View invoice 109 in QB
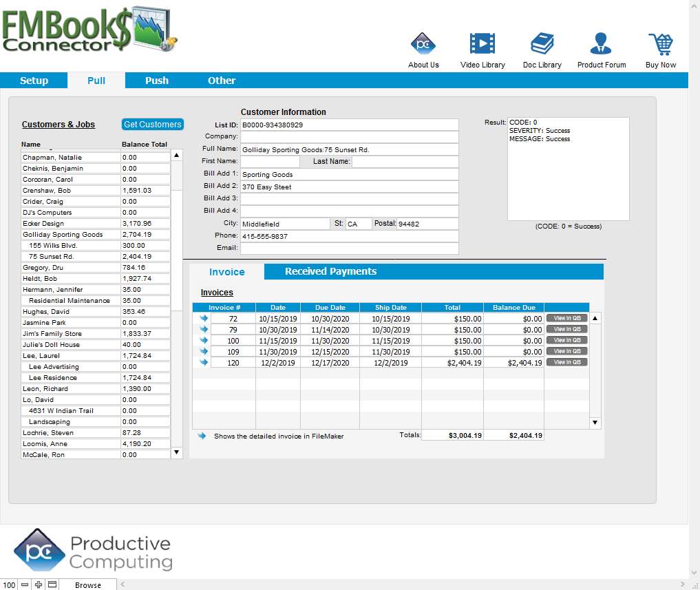Screen dimensions: 700x590 click(x=567, y=352)
